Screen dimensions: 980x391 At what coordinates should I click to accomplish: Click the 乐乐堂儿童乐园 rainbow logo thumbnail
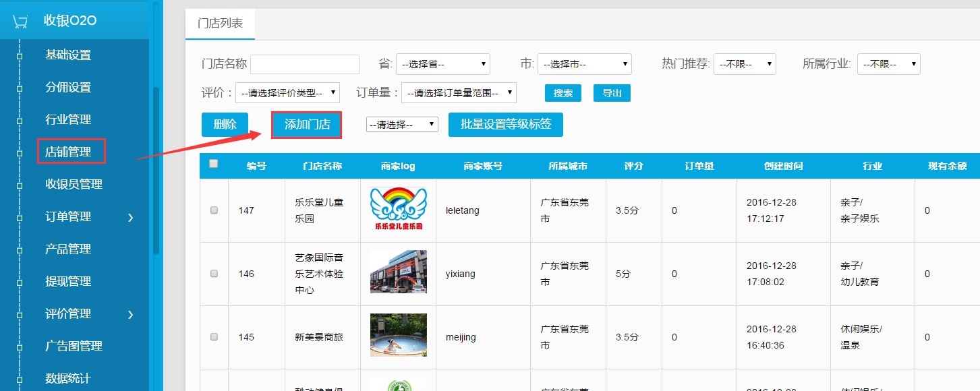399,210
